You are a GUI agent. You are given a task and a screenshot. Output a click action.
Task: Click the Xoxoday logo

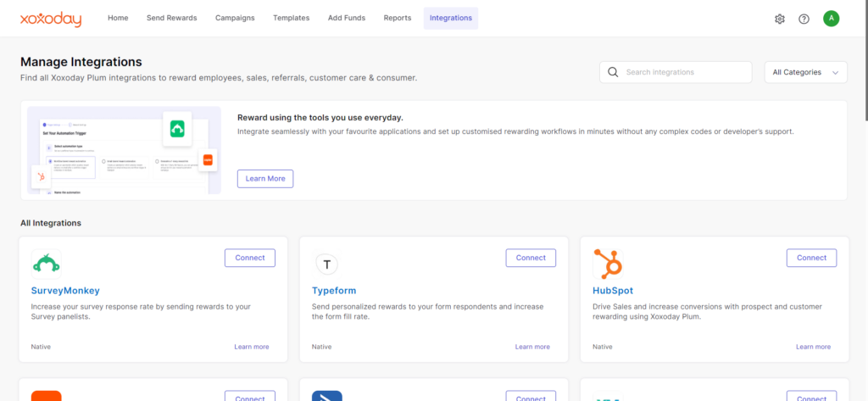click(x=50, y=19)
